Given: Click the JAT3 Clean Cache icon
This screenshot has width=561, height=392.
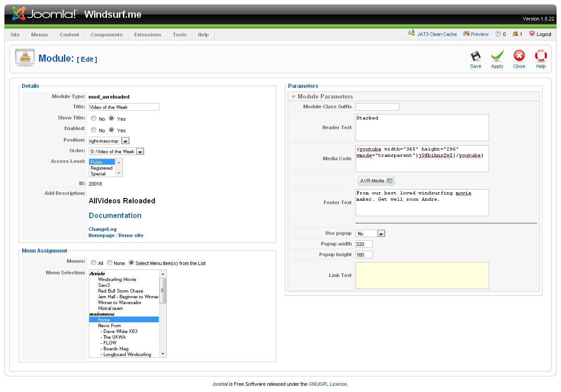Looking at the screenshot, I should [411, 34].
